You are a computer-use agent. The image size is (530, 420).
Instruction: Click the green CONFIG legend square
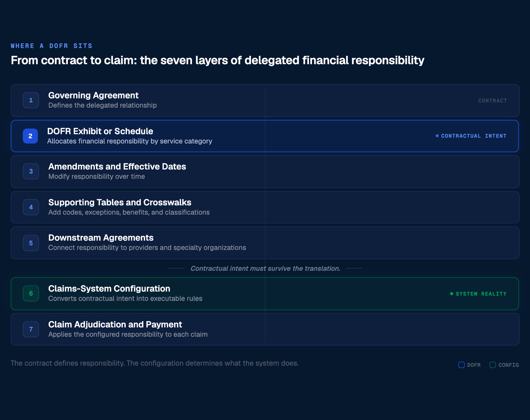click(x=493, y=365)
